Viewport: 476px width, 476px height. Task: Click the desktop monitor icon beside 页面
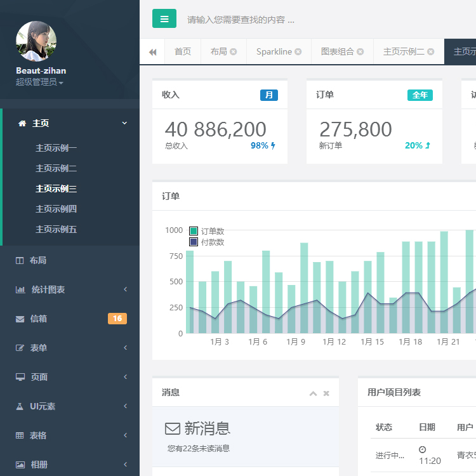point(20,377)
